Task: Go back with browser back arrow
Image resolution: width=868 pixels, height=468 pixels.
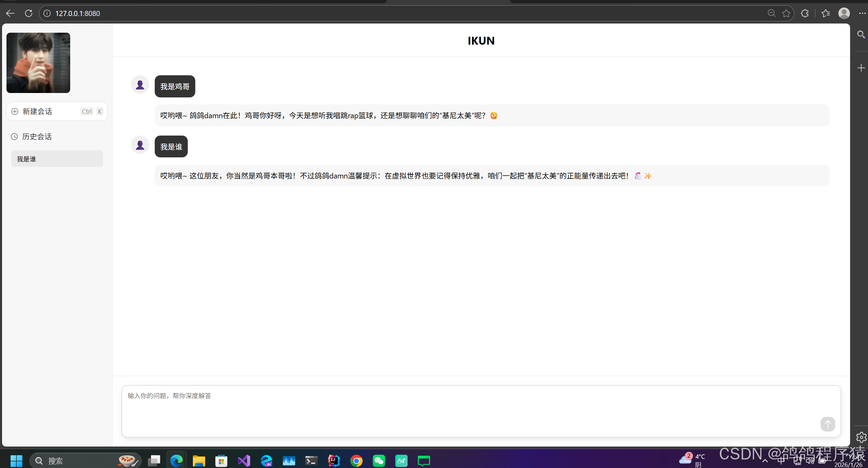Action: [10, 13]
